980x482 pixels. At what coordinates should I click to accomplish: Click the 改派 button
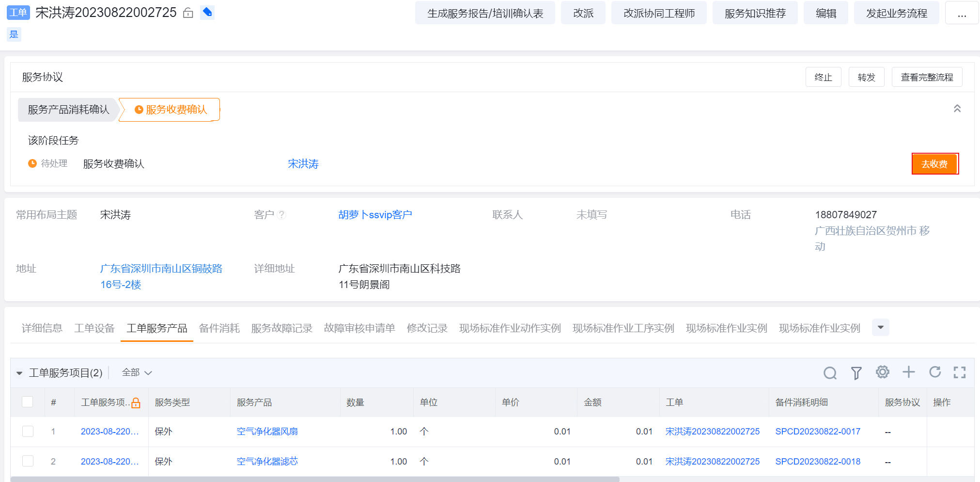583,13
